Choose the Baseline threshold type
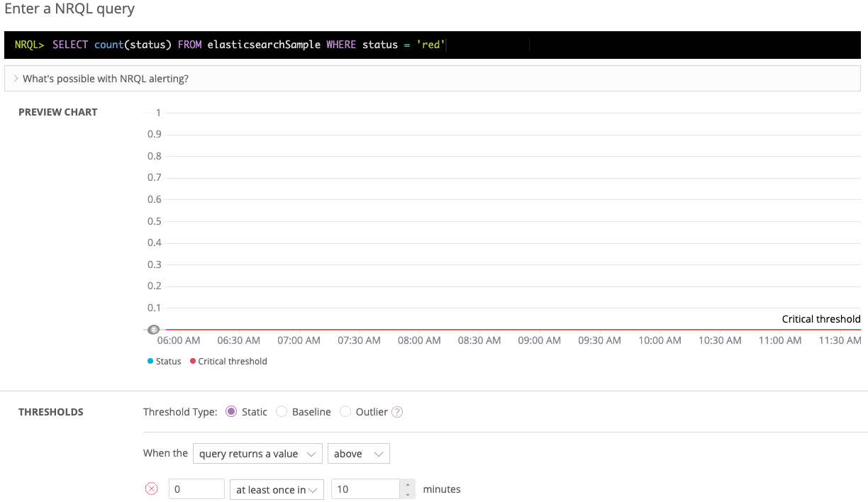This screenshot has width=868, height=502. coord(282,412)
